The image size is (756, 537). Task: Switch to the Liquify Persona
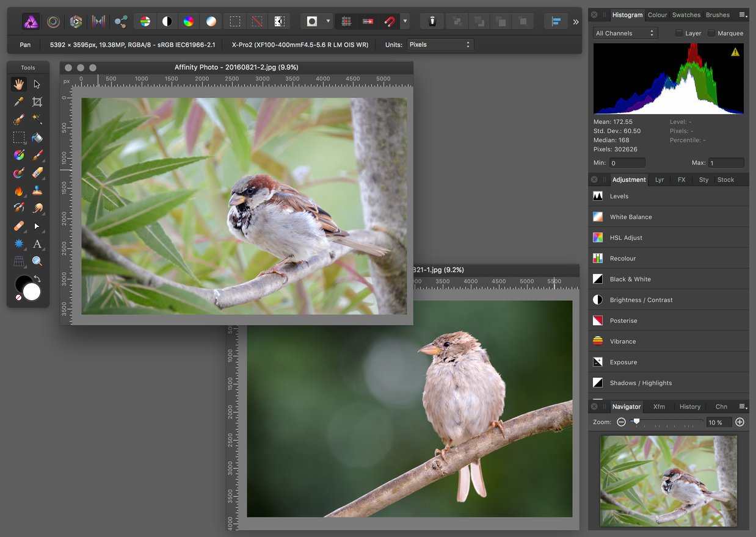54,22
